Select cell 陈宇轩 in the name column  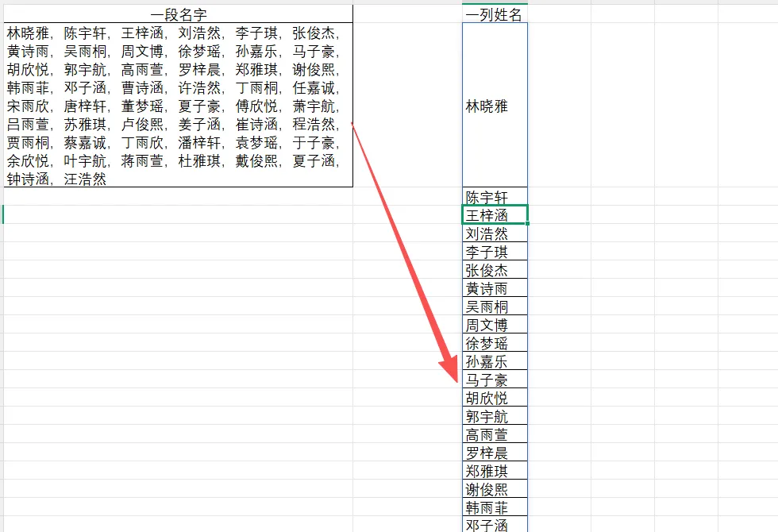[495, 197]
